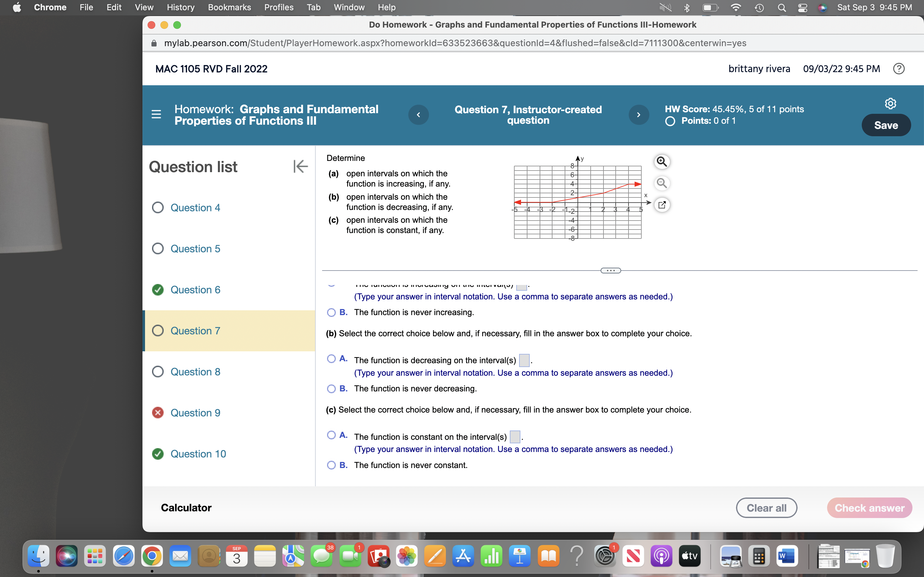
Task: Open the Calculator at bottom left
Action: coord(186,507)
